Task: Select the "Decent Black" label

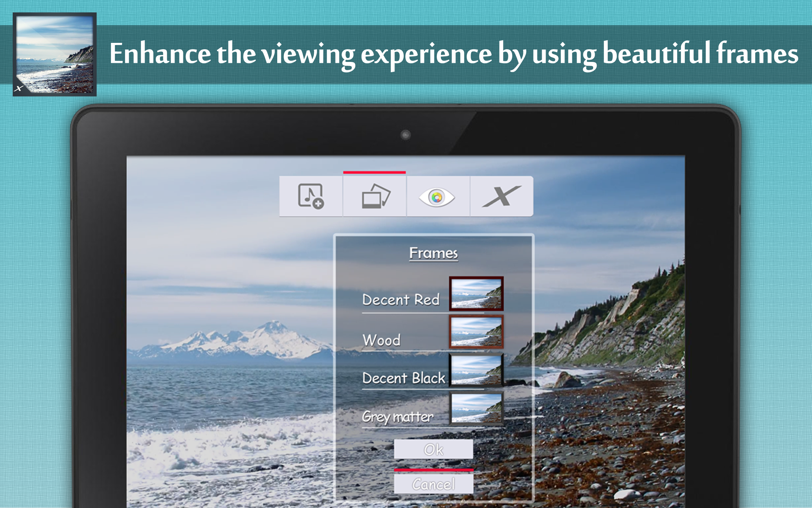Action: 404,378
